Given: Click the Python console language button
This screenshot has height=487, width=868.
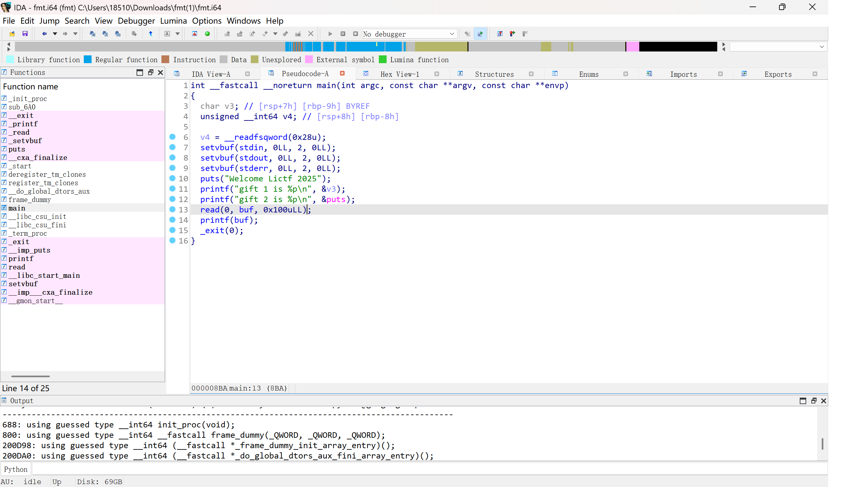Looking at the screenshot, I should [16, 469].
